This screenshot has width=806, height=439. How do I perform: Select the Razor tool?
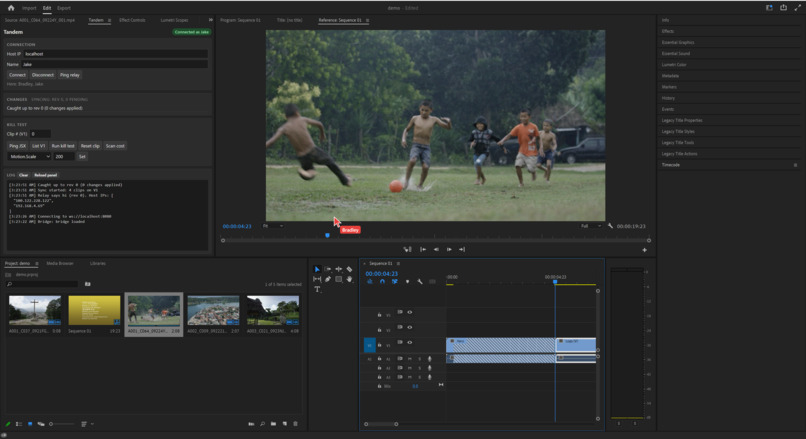coord(350,269)
